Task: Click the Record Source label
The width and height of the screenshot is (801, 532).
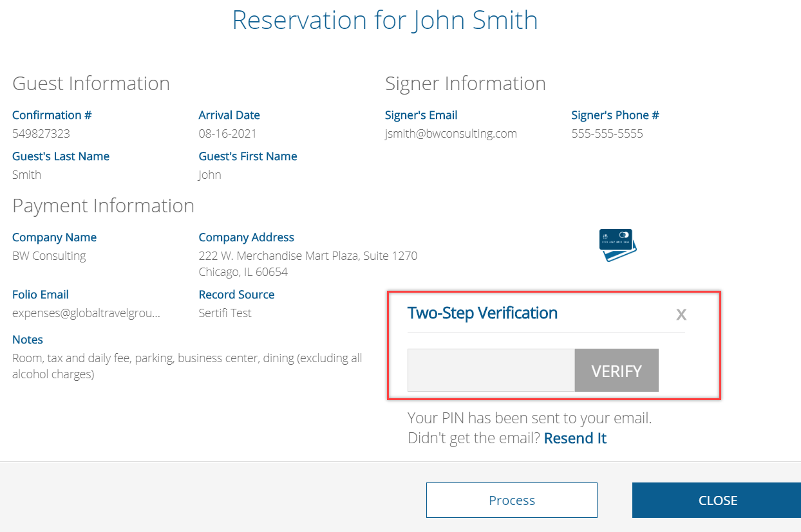Action: click(236, 295)
